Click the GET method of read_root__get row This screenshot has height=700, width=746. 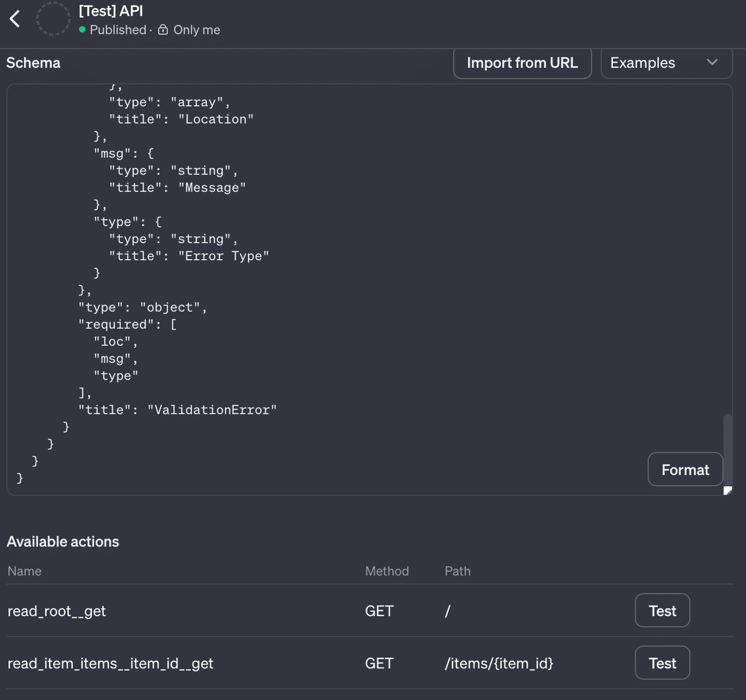click(379, 611)
